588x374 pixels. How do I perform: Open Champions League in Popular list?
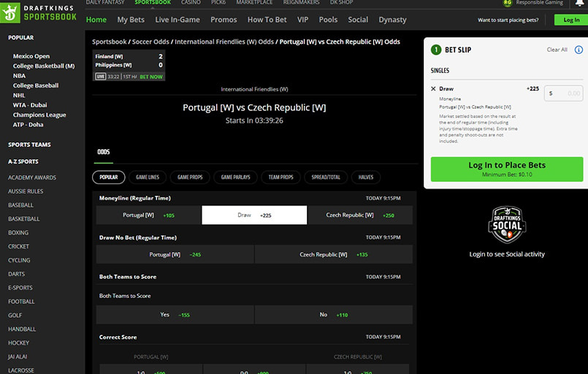tap(39, 115)
